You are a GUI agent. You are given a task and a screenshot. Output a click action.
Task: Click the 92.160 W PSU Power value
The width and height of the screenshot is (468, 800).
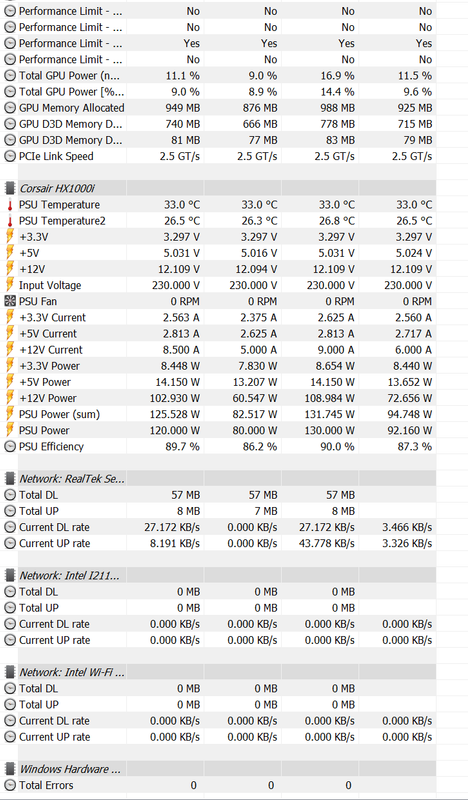(x=409, y=430)
